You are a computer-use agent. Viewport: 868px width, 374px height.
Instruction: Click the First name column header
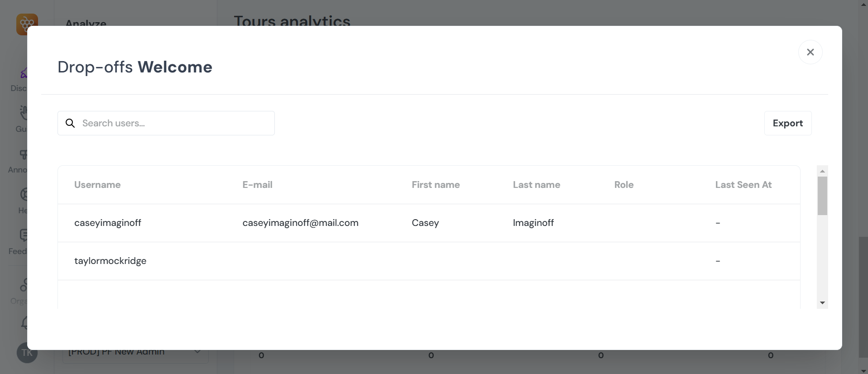coord(436,185)
